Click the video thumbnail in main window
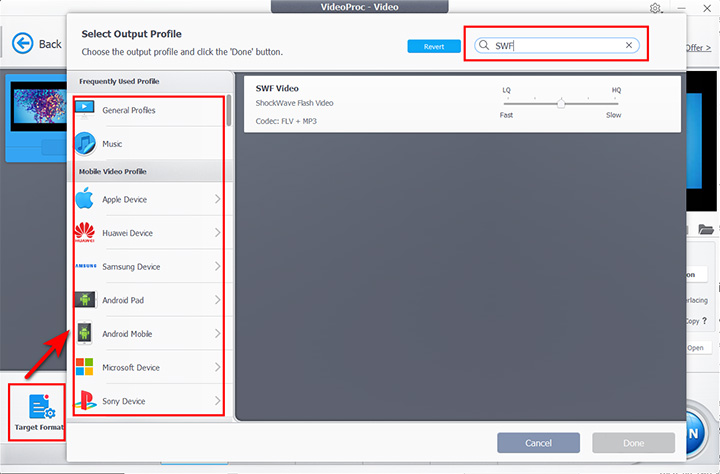 click(39, 106)
